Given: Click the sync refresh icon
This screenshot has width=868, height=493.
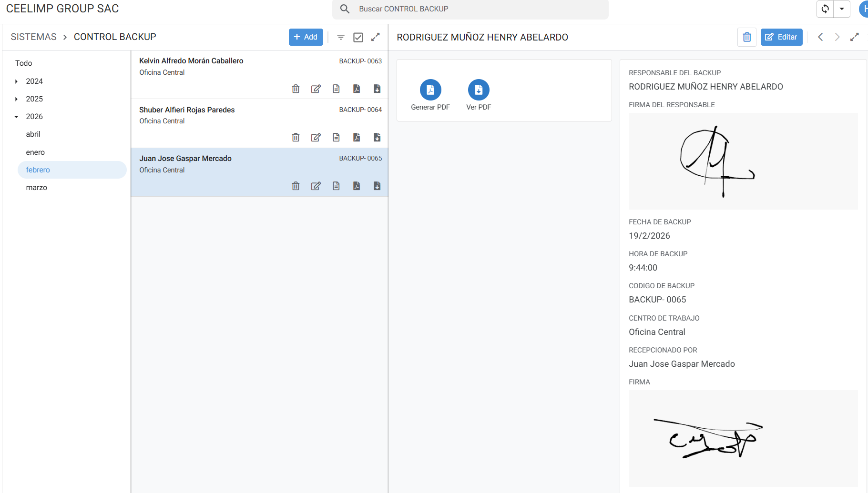Looking at the screenshot, I should pos(825,9).
